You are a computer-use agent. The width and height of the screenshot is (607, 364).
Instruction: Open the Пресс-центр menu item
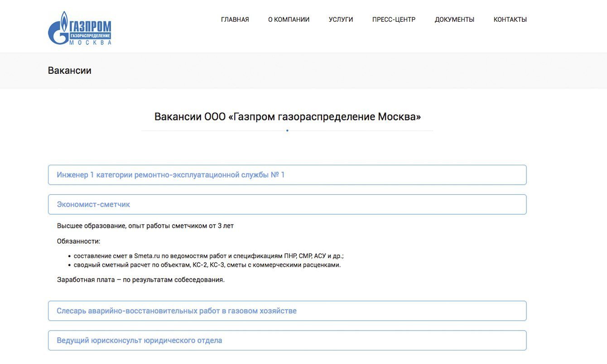(x=394, y=19)
